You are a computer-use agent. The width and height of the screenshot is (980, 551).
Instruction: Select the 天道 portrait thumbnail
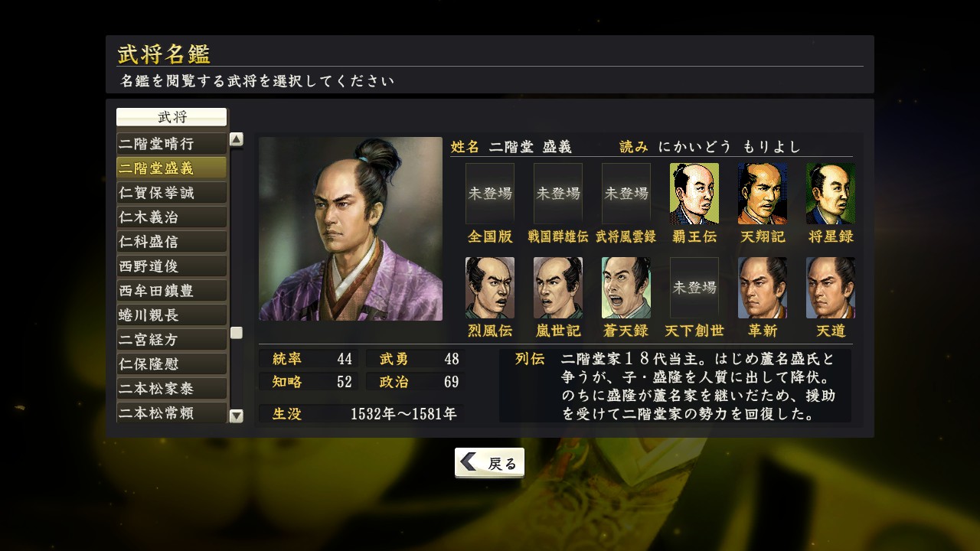point(831,288)
